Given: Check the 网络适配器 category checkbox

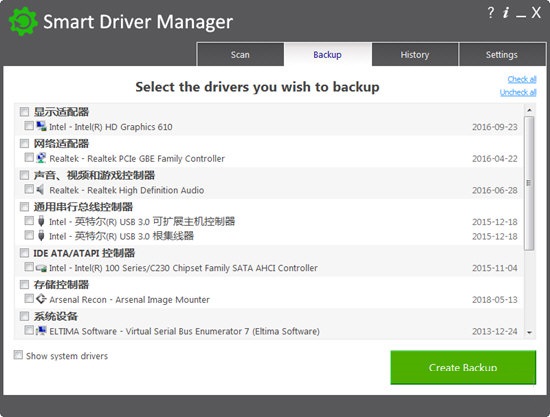Looking at the screenshot, I should click(x=24, y=143).
